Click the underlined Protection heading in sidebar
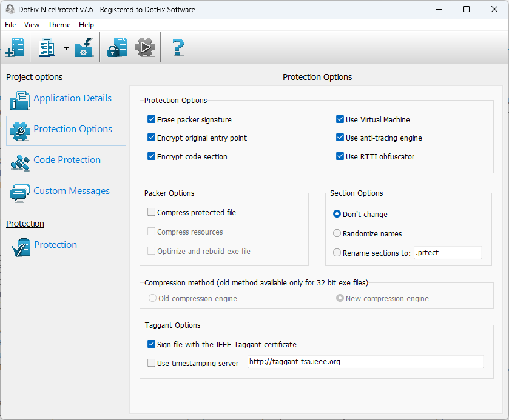 [25, 224]
